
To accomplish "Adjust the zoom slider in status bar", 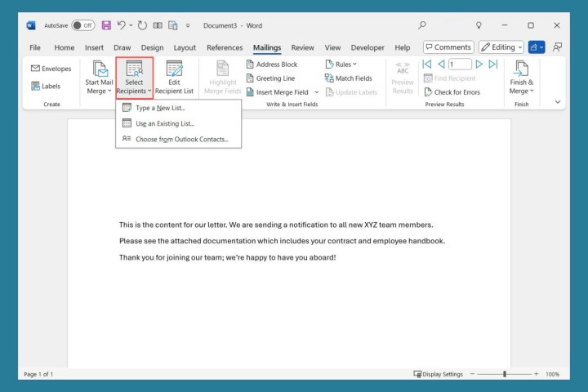I will click(505, 374).
